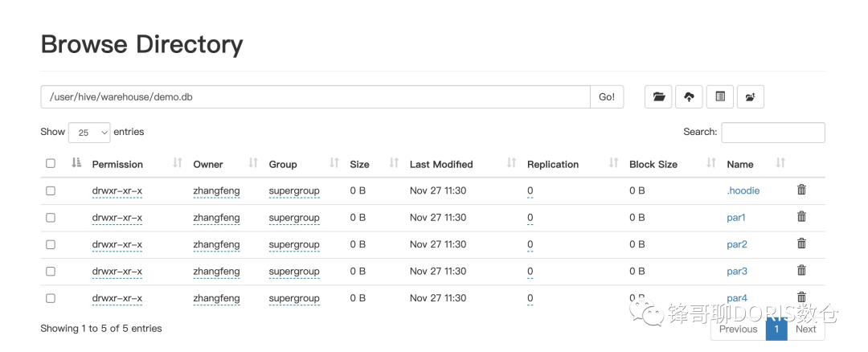This screenshot has height=352, width=868.
Task: Click the upload files cloud icon
Action: coord(690,97)
